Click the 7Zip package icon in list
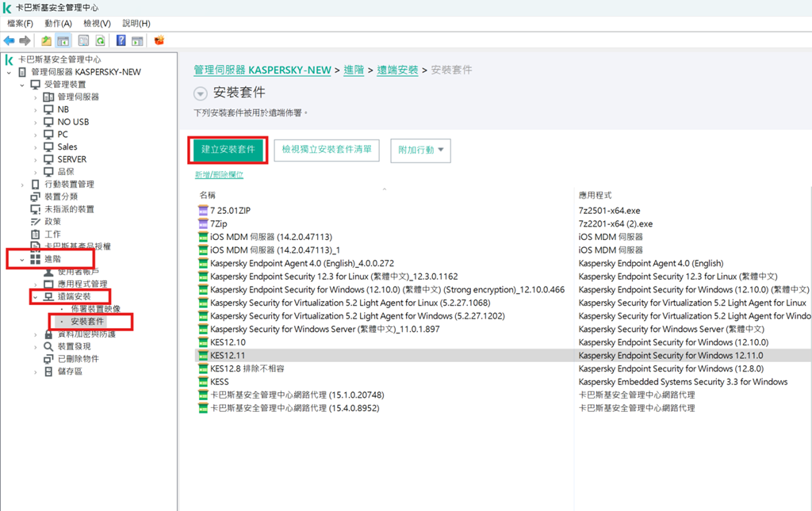The height and width of the screenshot is (511, 812). (202, 224)
